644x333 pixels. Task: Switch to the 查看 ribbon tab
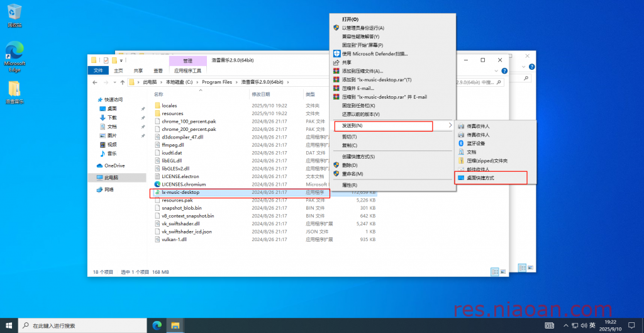[x=158, y=71]
